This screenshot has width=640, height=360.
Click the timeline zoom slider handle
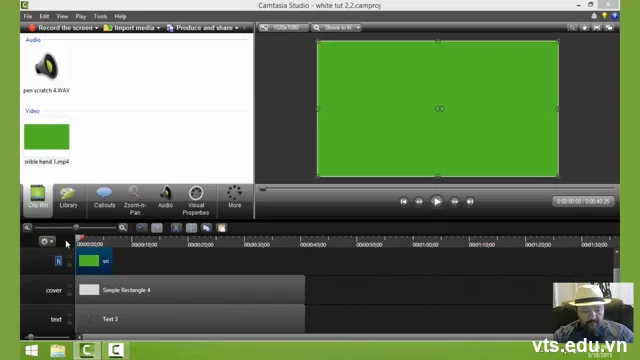pyautogui.click(x=76, y=227)
